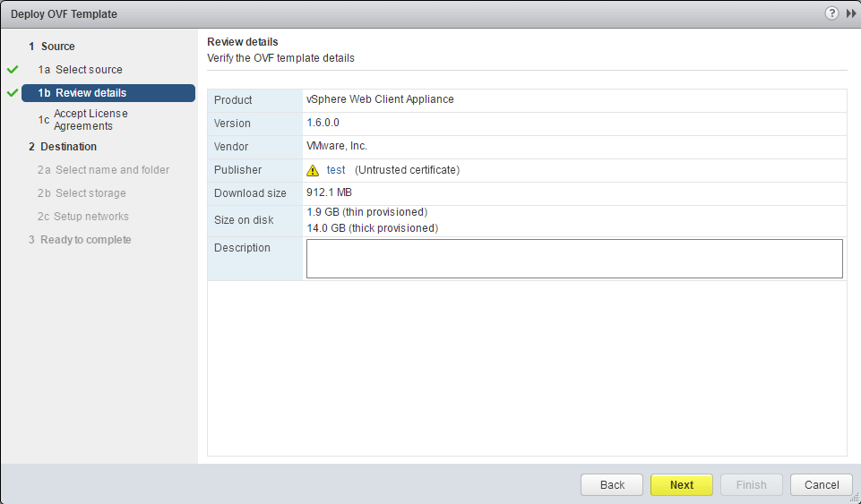The width and height of the screenshot is (861, 504).
Task: Click the version value 1.6.0.0
Action: (x=323, y=123)
